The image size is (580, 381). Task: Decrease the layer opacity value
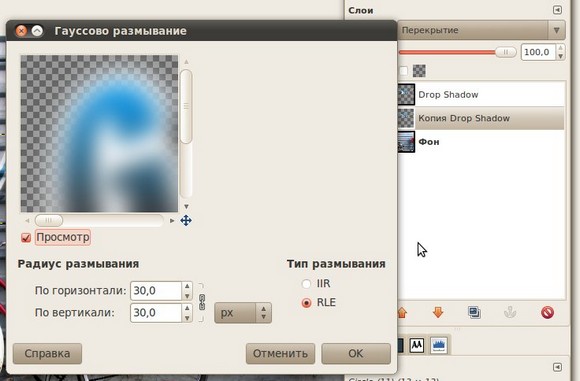click(x=561, y=57)
